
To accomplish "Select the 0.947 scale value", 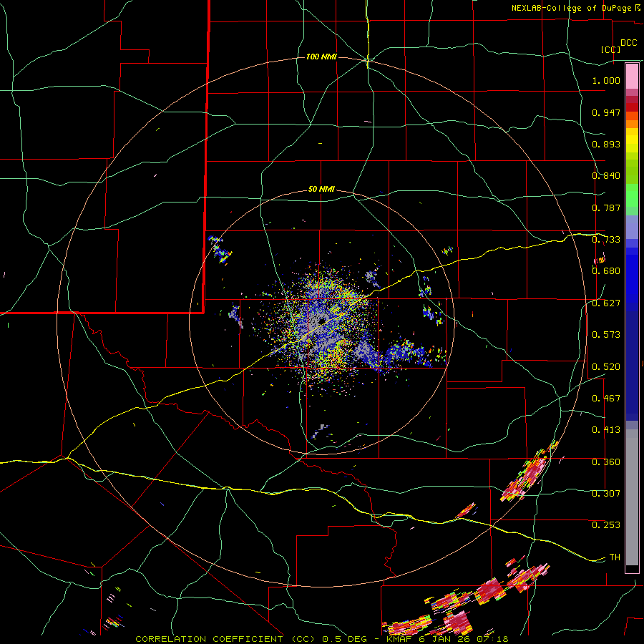I will [606, 112].
